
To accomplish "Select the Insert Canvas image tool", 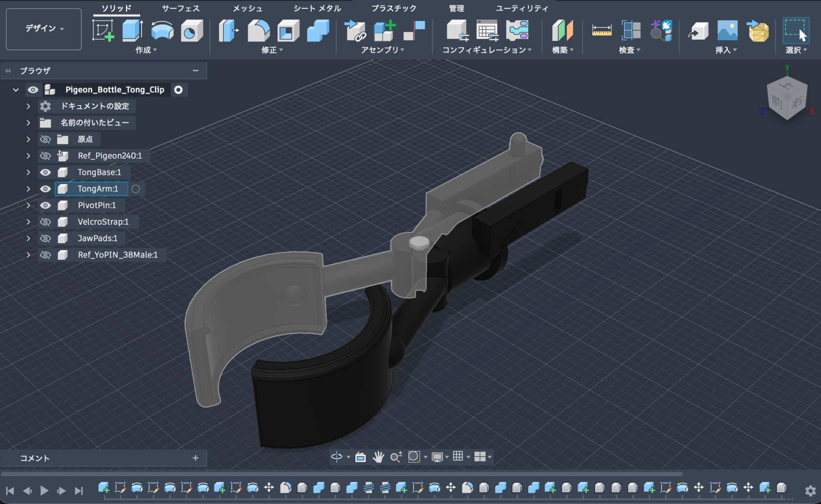I will (728, 30).
